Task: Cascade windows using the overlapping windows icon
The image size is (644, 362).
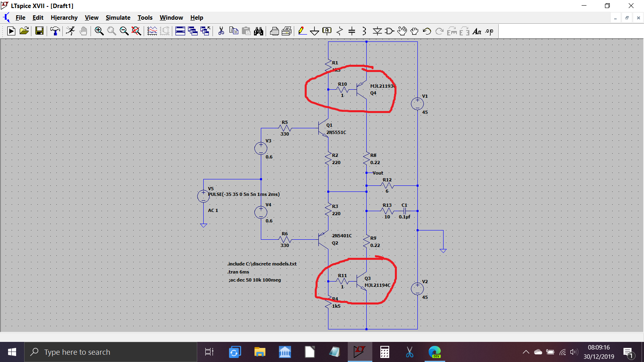Action: (193, 31)
